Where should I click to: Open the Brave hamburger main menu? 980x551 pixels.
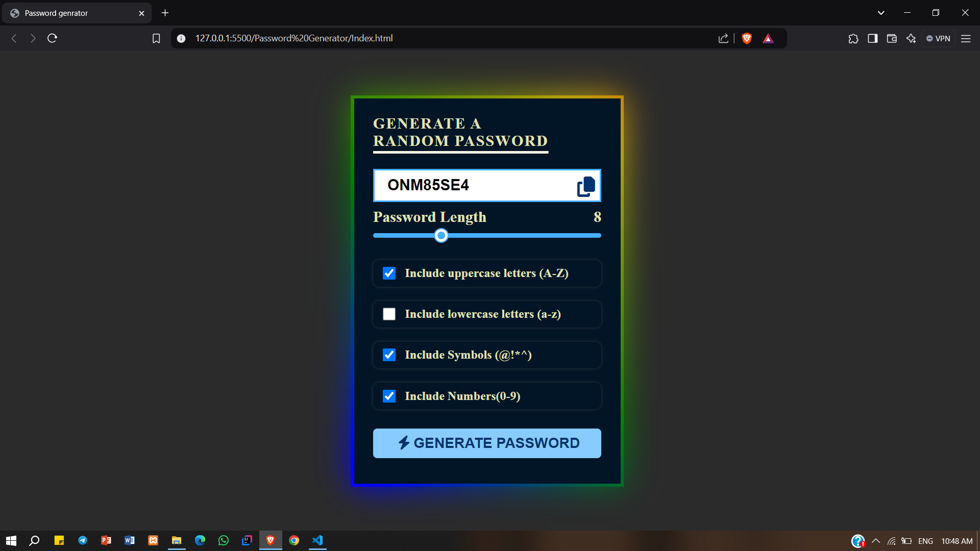(966, 38)
